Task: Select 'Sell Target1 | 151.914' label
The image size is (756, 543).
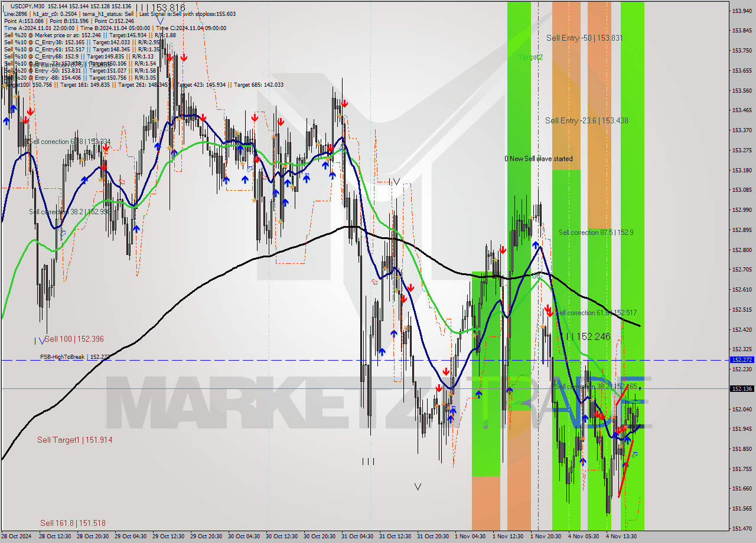Action: point(74,440)
